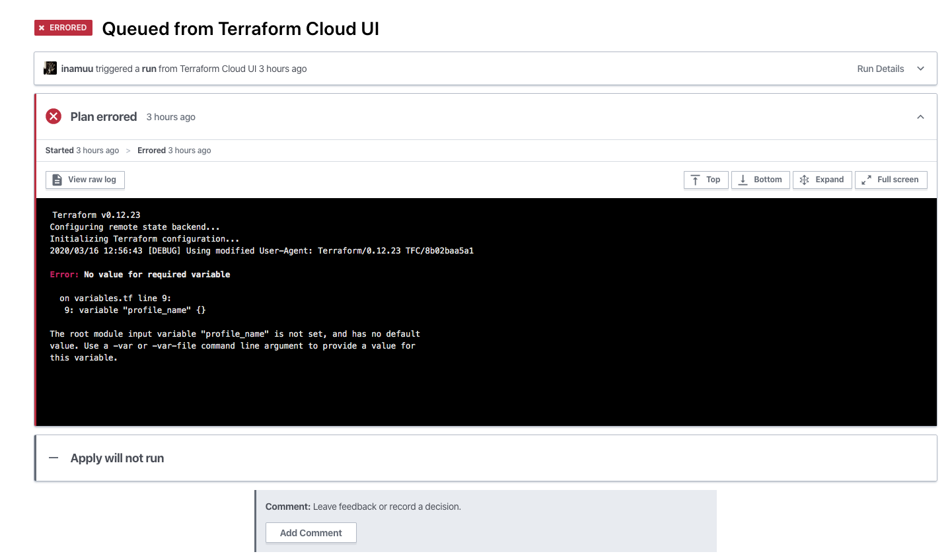Click the inamuu user avatar
950x560 pixels.
point(50,68)
